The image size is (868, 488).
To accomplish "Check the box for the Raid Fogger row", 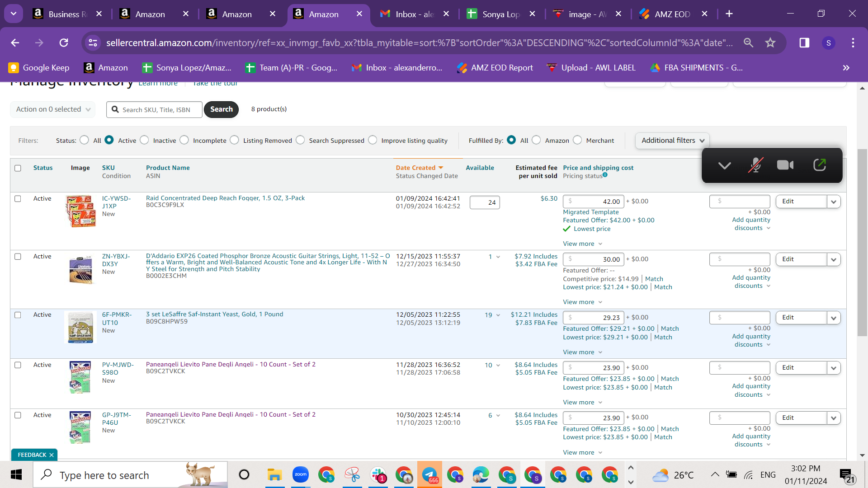I will (x=18, y=199).
